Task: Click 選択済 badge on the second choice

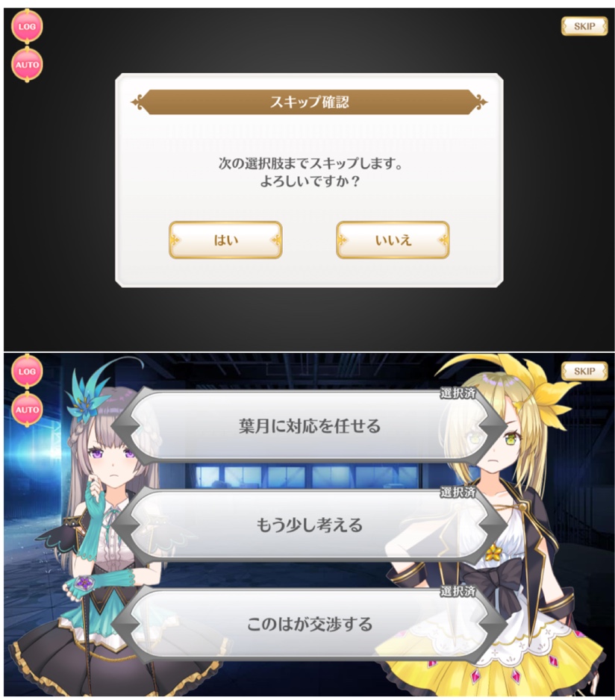Action: click(458, 493)
